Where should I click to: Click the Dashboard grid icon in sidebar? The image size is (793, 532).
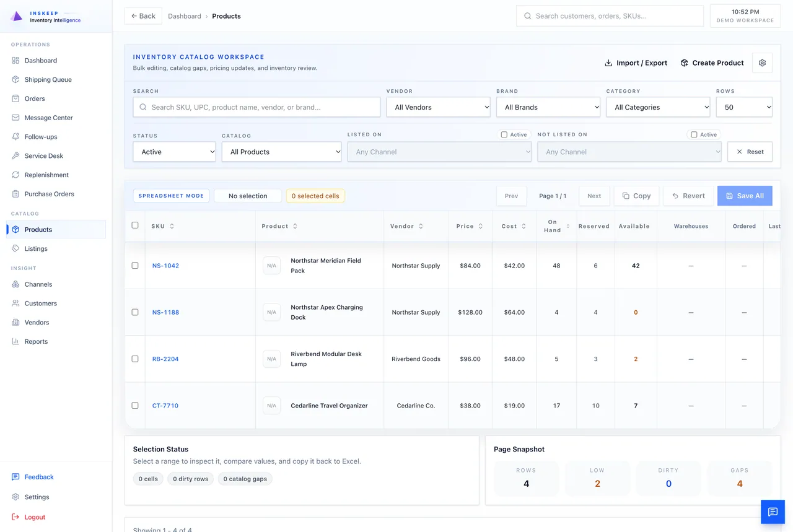(15, 61)
